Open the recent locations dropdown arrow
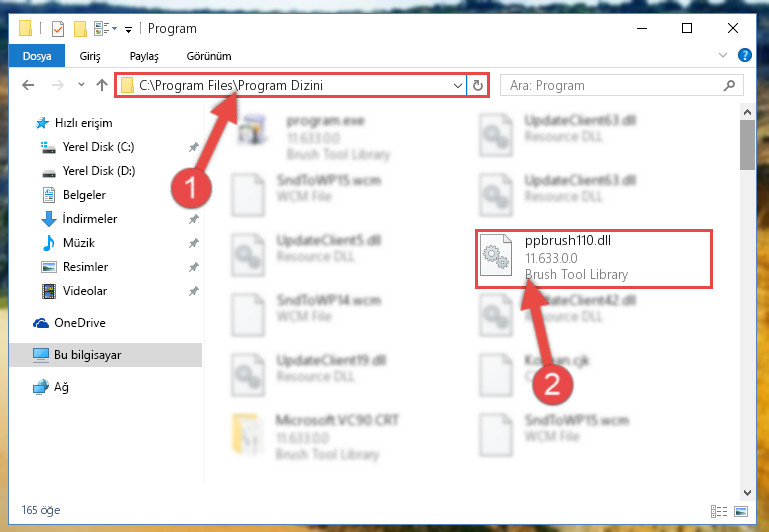Screen dimensions: 769x532 (81, 85)
